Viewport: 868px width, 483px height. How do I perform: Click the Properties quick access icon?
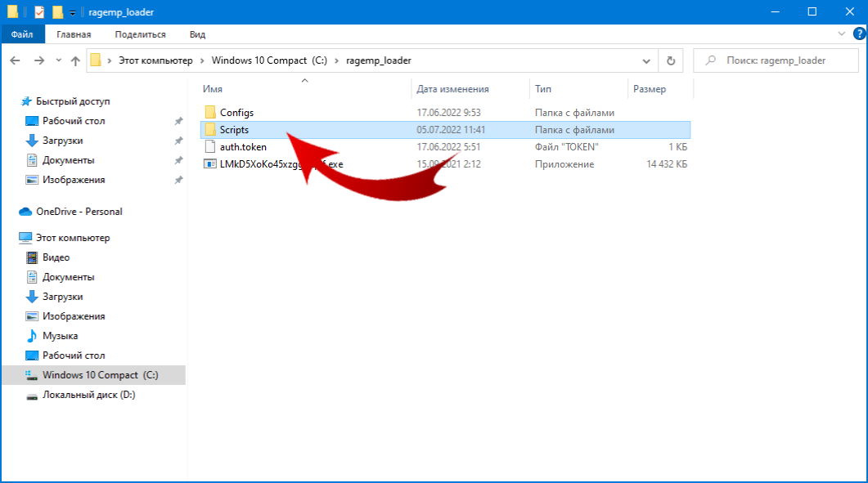click(39, 11)
